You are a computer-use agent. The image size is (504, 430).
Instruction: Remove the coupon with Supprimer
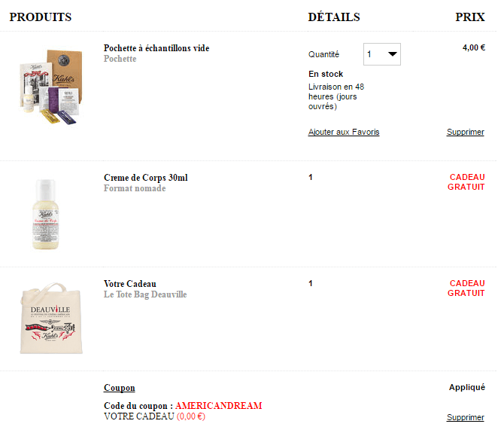pos(465,417)
